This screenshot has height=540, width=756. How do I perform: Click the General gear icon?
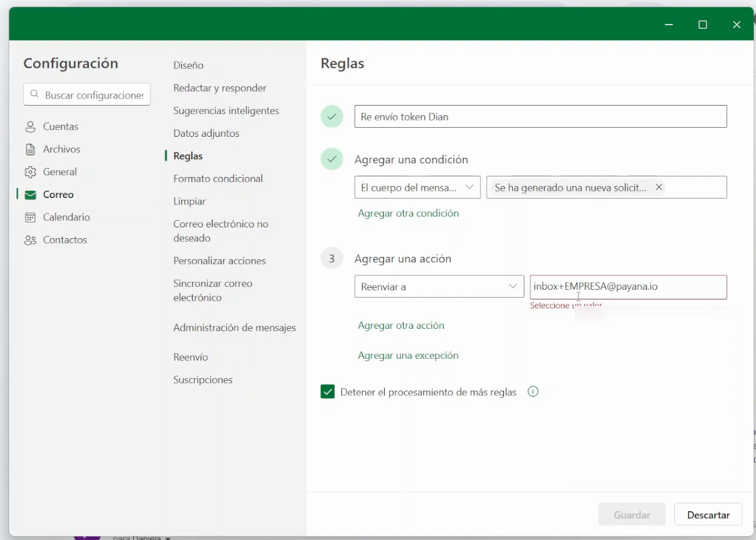click(x=30, y=172)
